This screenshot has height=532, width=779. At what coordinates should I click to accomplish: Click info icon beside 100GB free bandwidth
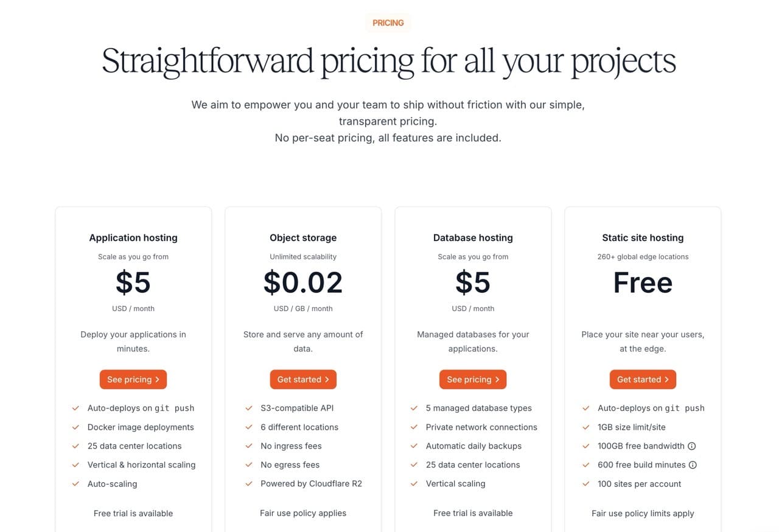coord(691,446)
